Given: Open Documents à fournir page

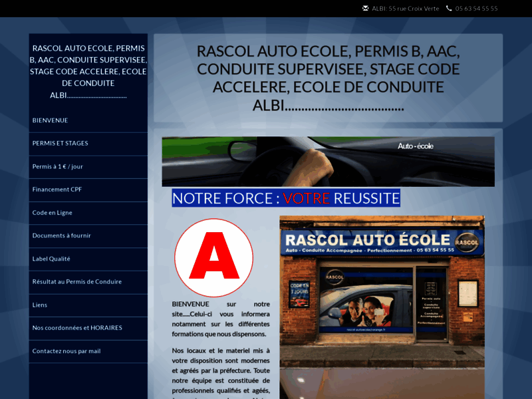Looking at the screenshot, I should 88,236.
